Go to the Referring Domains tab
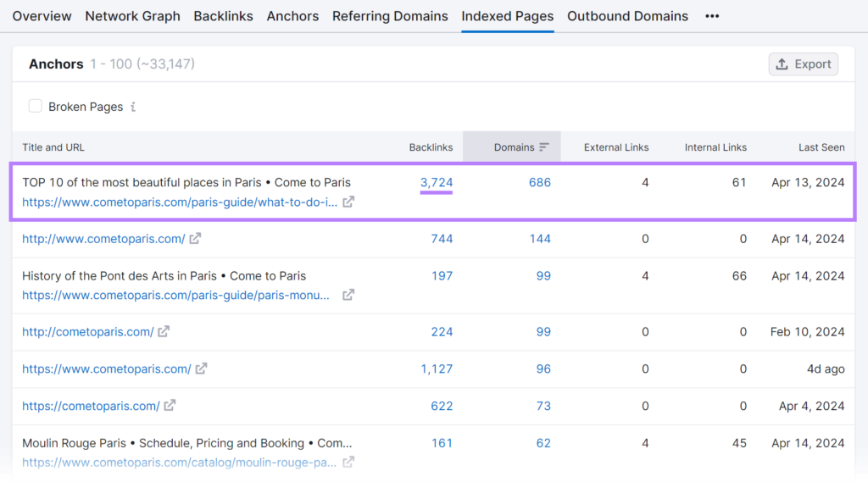 [x=390, y=16]
